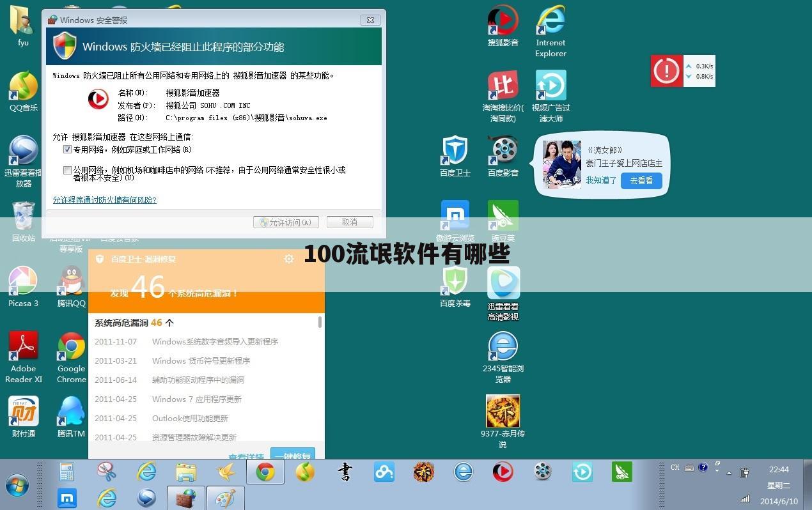Select row 辅助功能驱动程序中的漏洞

pyautogui.click(x=203, y=380)
